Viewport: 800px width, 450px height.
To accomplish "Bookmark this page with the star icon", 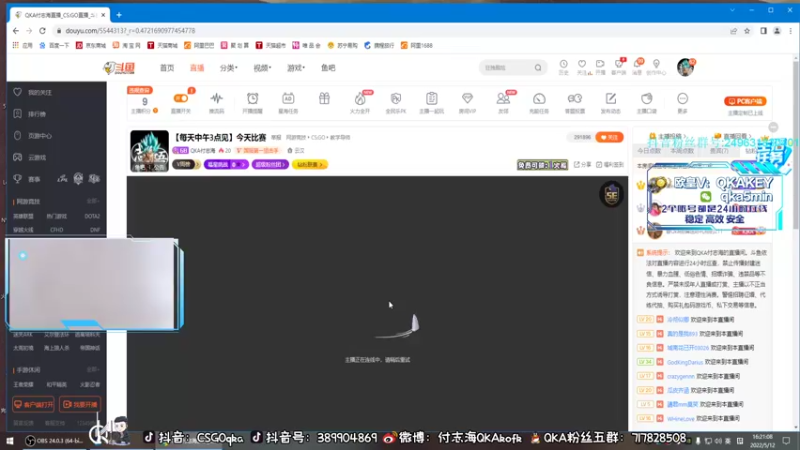I will (x=747, y=31).
